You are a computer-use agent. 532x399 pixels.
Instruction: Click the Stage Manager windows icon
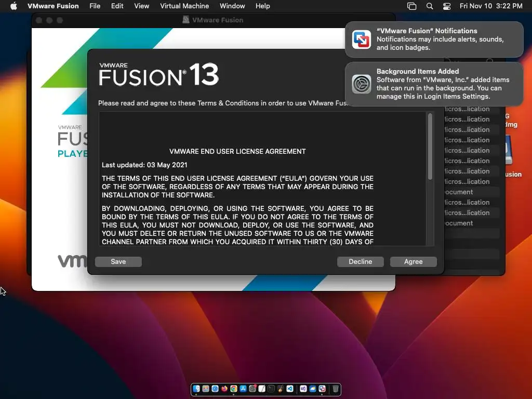(x=411, y=6)
